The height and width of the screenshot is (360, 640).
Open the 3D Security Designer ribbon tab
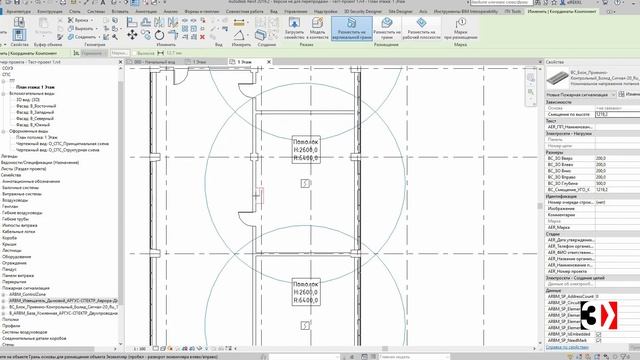click(363, 11)
